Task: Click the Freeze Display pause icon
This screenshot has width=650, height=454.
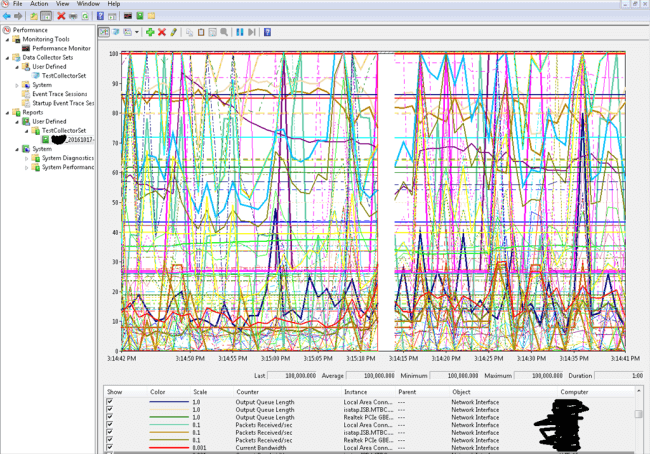Action: tap(239, 32)
